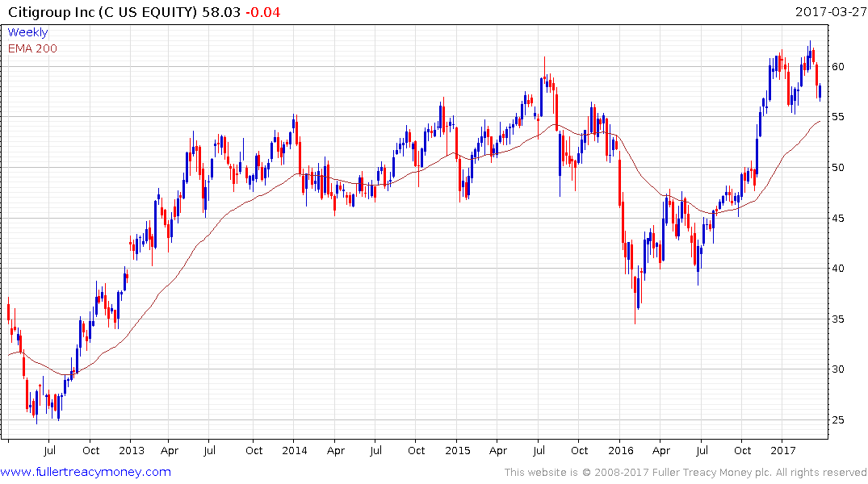Click the Weekly legend label
This screenshot has width=868, height=484.
point(27,32)
